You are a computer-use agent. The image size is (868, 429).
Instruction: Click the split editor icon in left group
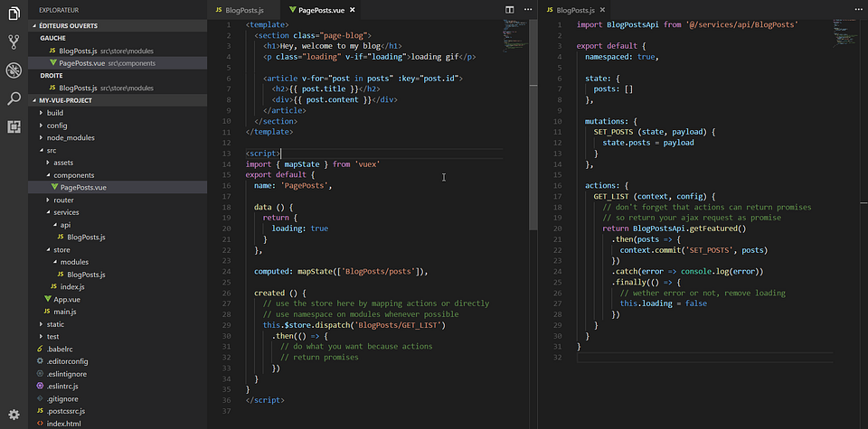pos(510,10)
